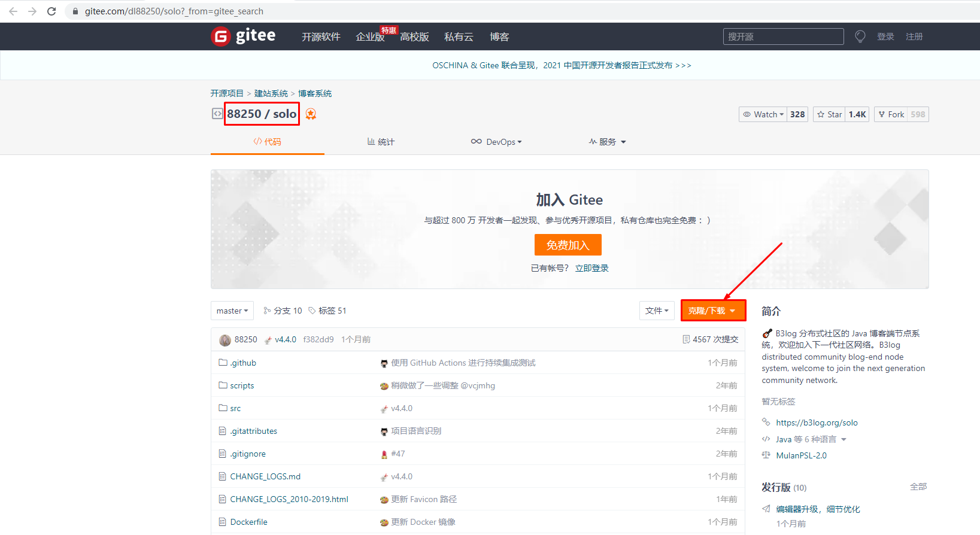The width and height of the screenshot is (980, 535).
Task: Open the 服务 tab menu
Action: (x=607, y=142)
